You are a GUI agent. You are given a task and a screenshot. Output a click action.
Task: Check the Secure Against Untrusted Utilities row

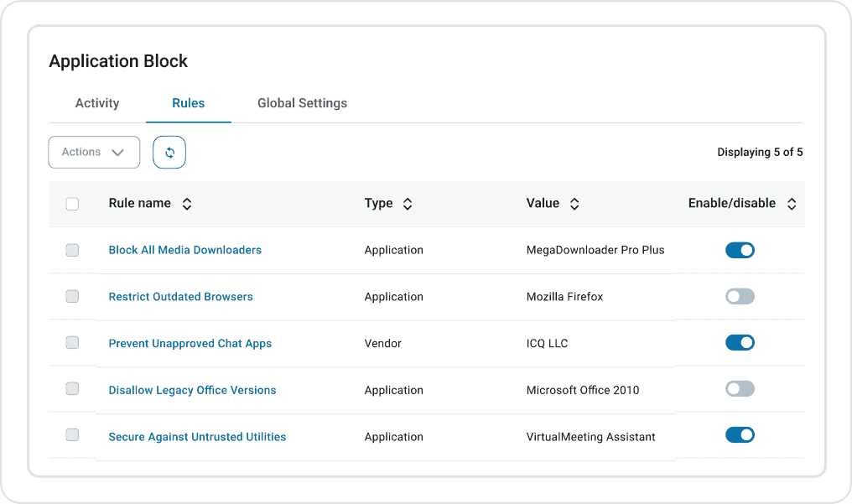(72, 435)
